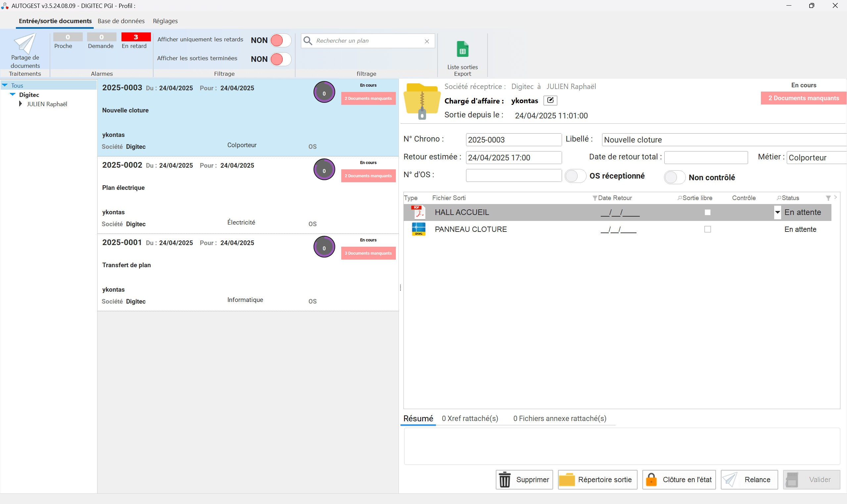Click the Liste sorties Export icon
The width and height of the screenshot is (847, 504).
coord(462,49)
